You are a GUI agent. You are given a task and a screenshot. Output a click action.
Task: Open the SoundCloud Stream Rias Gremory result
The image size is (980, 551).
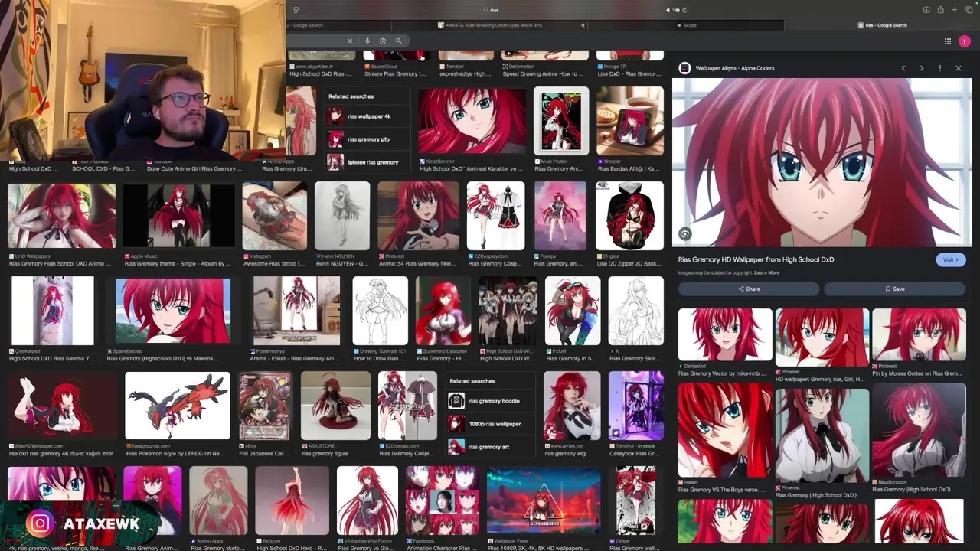coord(396,65)
